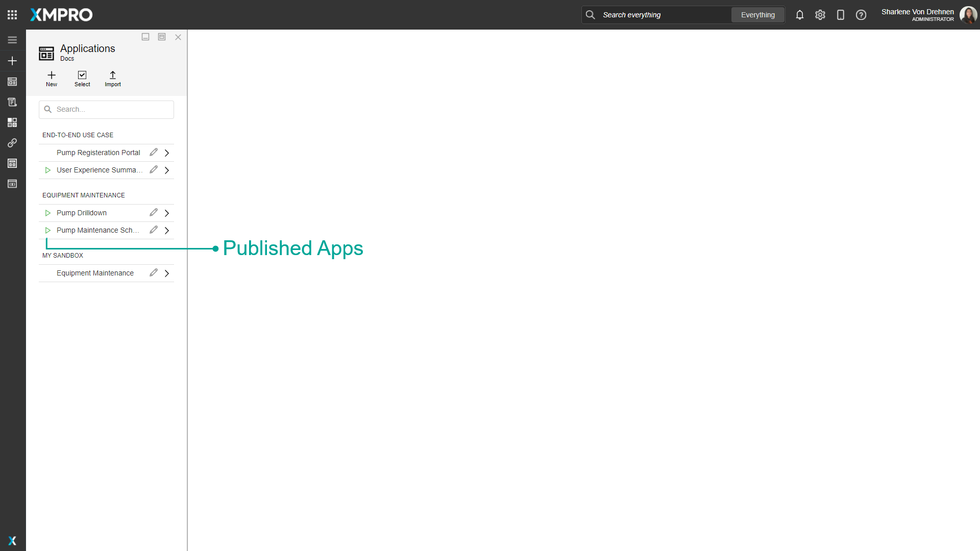The height and width of the screenshot is (551, 980).
Task: Open the XMPRO waffle app launcher
Action: (12, 14)
